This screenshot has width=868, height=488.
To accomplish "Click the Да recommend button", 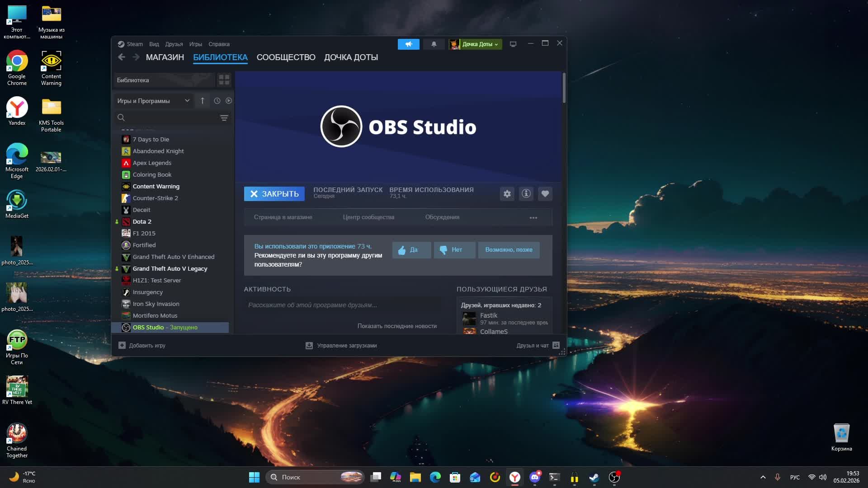I will pyautogui.click(x=411, y=250).
